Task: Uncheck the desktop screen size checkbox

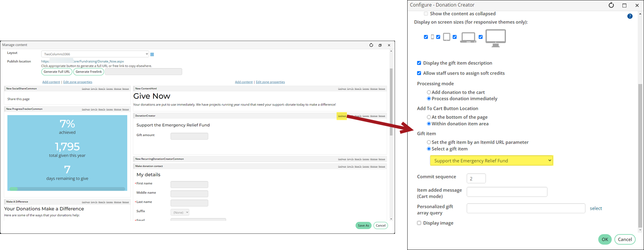Action: click(481, 37)
